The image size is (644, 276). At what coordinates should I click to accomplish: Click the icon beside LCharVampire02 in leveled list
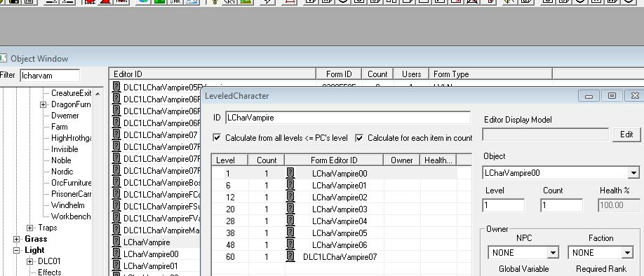click(290, 198)
